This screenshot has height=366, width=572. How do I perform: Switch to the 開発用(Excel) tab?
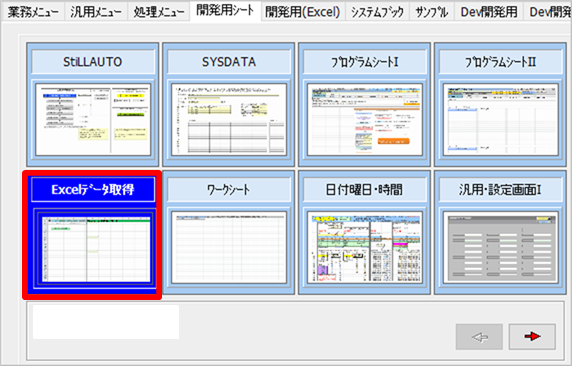tap(303, 12)
